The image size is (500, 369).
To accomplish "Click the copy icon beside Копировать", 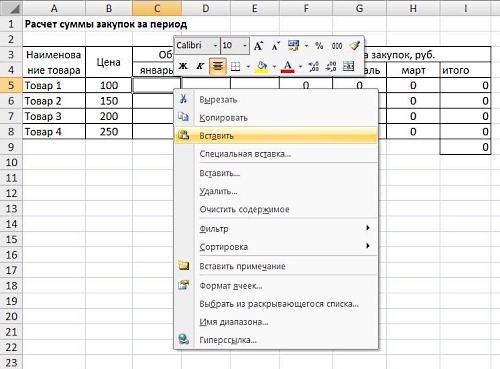I will [183, 117].
